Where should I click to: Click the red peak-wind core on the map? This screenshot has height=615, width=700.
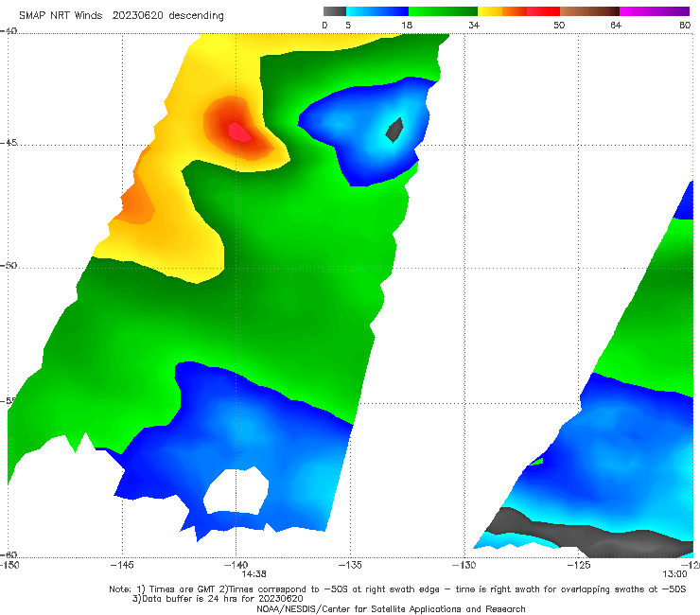pyautogui.click(x=239, y=132)
